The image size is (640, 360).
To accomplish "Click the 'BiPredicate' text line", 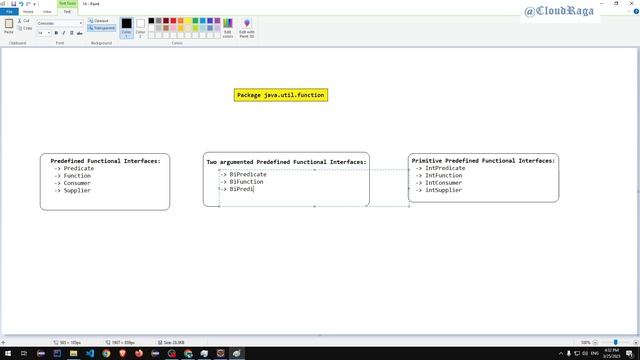I will coord(248,174).
